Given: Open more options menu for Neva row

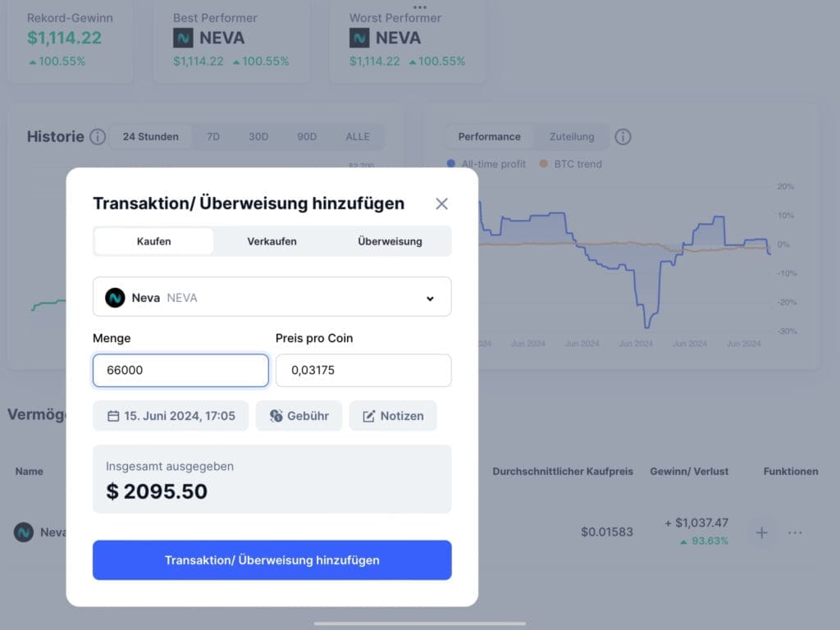Looking at the screenshot, I should point(794,532).
